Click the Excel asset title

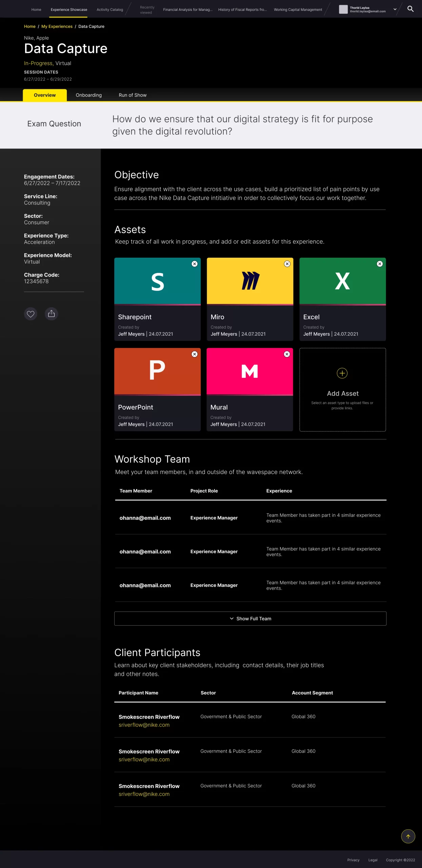[311, 317]
